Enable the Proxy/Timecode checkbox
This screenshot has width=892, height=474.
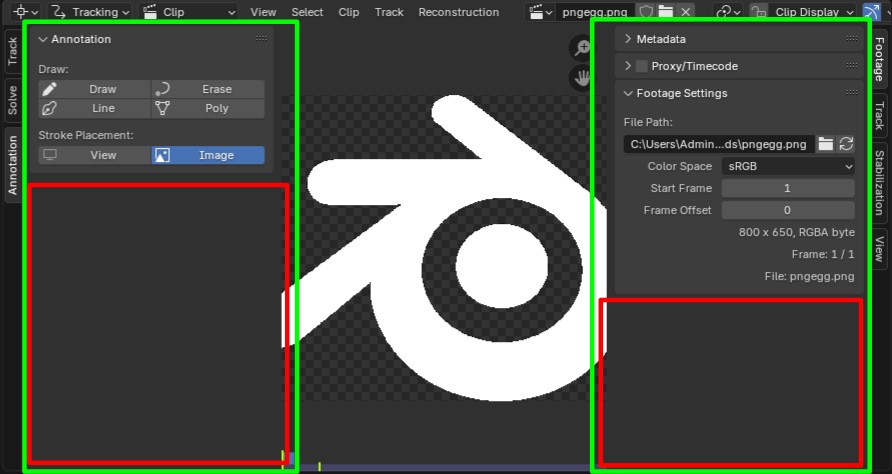pyautogui.click(x=642, y=66)
